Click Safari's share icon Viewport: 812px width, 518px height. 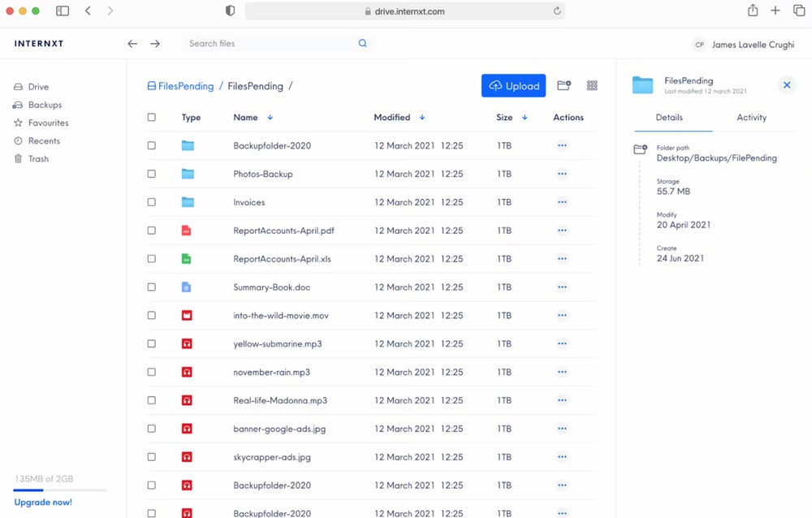[x=753, y=11]
